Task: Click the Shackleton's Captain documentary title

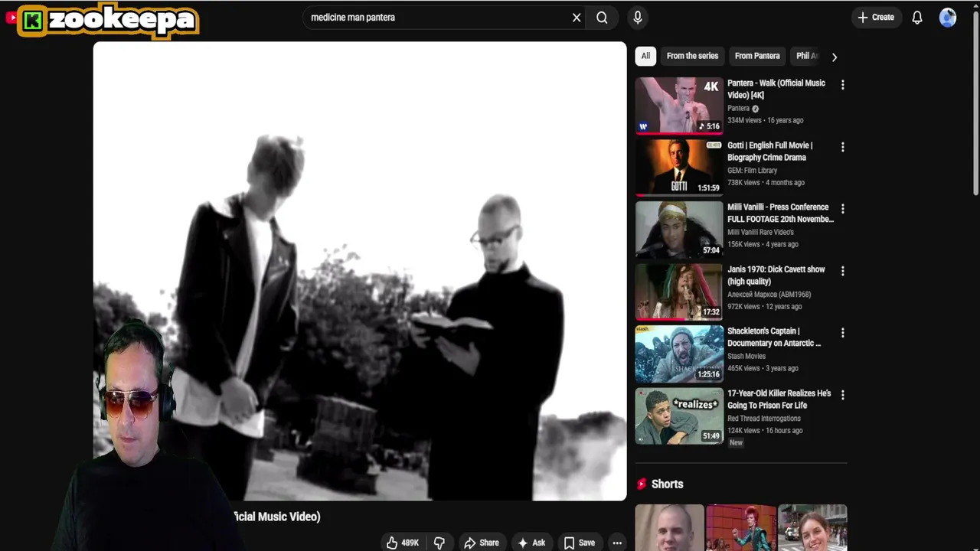Action: pyautogui.click(x=774, y=337)
